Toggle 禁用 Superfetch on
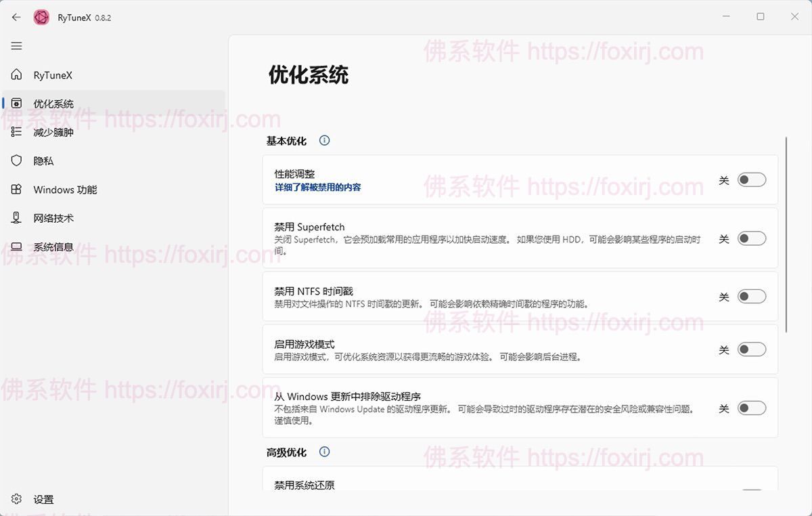This screenshot has height=516, width=812. coord(752,238)
